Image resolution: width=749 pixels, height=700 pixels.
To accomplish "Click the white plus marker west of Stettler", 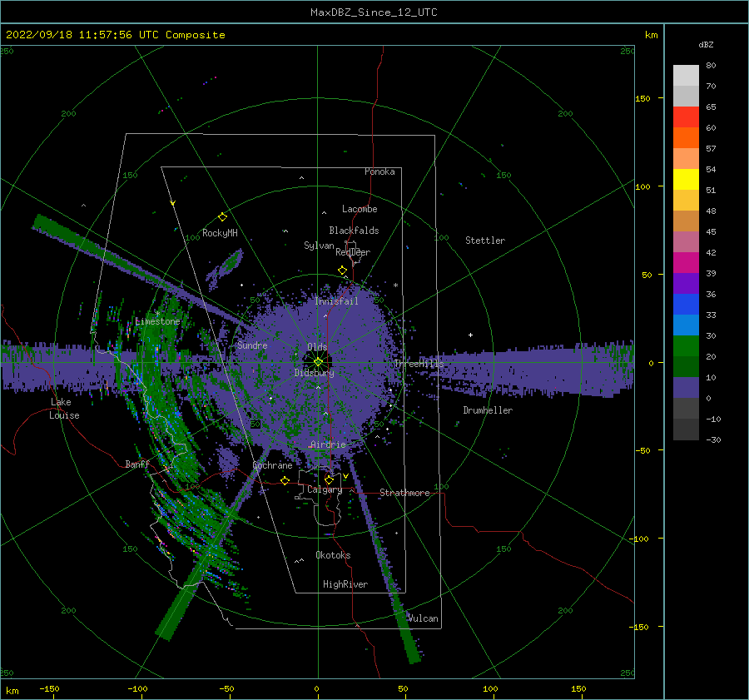I will pos(470,335).
